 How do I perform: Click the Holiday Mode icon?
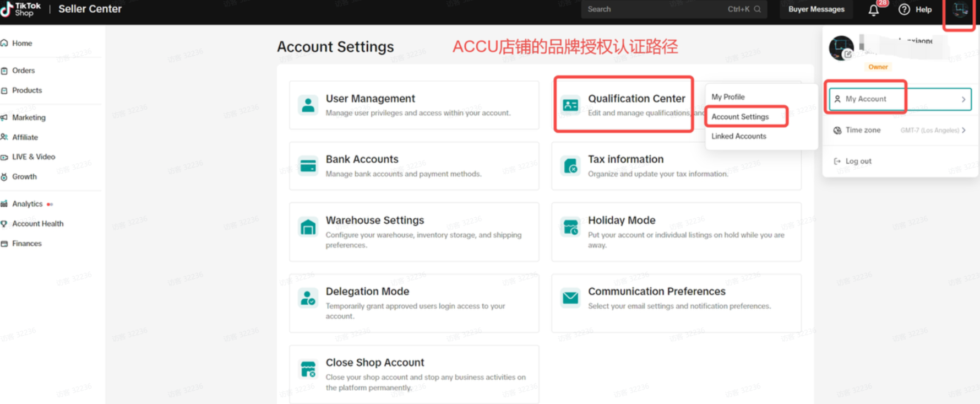pyautogui.click(x=570, y=227)
